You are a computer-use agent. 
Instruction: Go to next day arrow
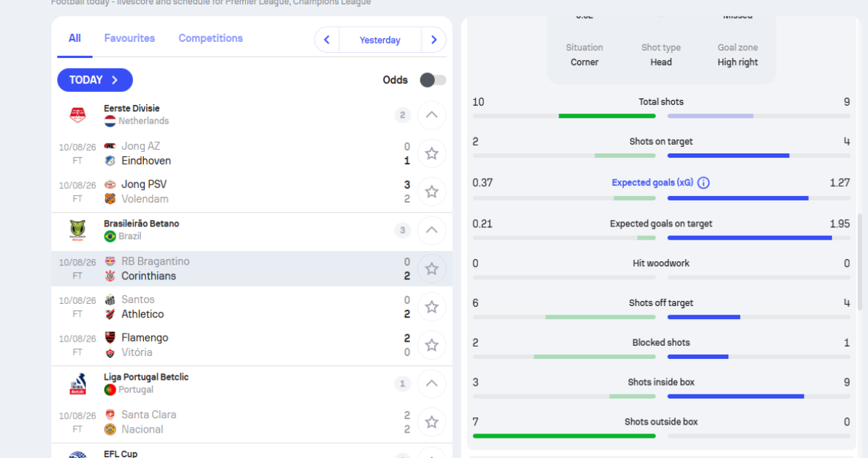[x=434, y=40]
